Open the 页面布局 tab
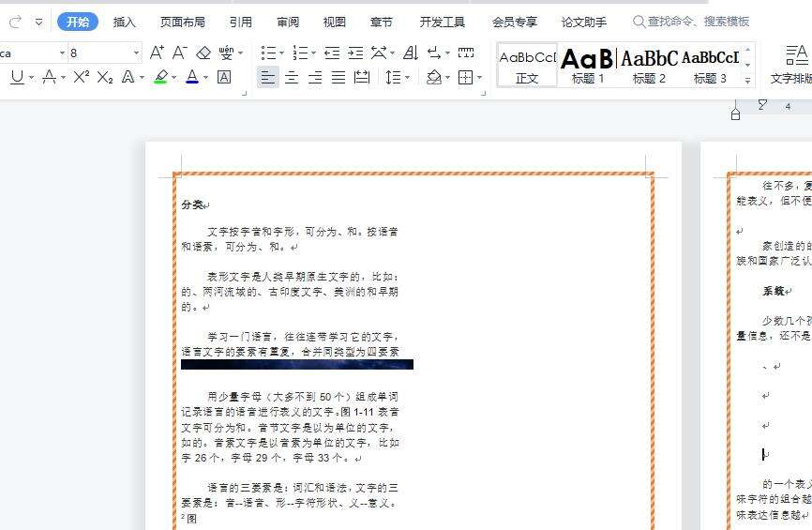 point(182,22)
